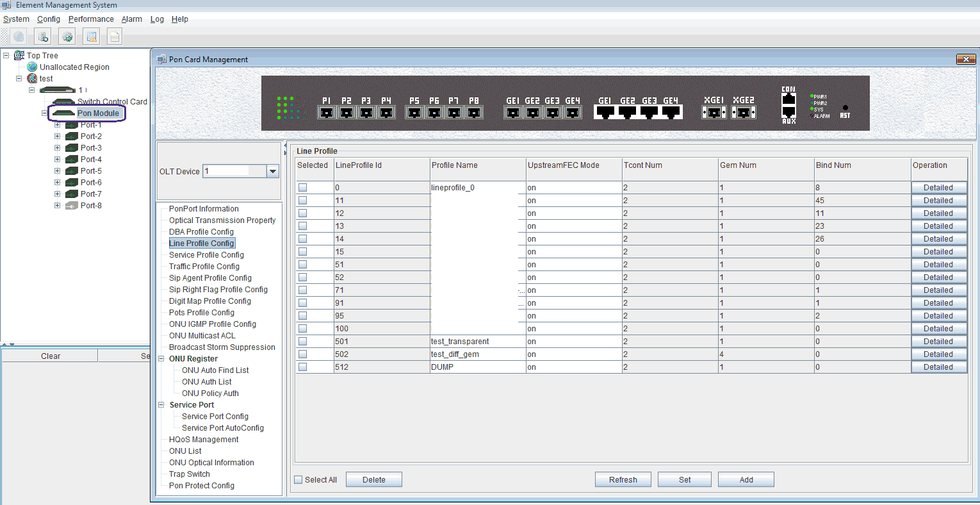Image resolution: width=980 pixels, height=505 pixels.
Task: Click the gear with arrow toolbar icon
Action: pyautogui.click(x=67, y=37)
